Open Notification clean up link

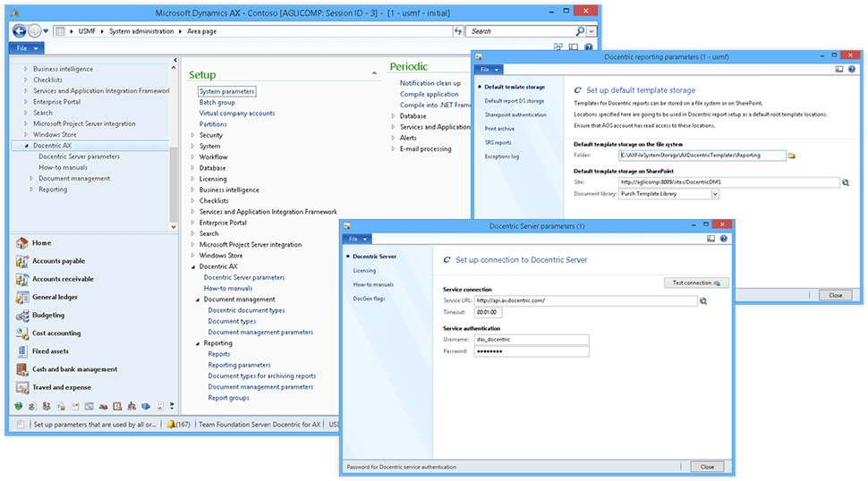(x=430, y=83)
